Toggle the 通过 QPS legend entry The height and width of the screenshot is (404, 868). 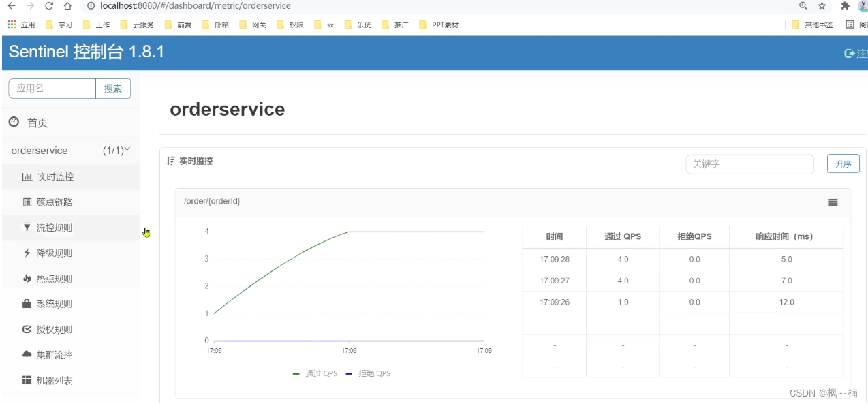(x=315, y=373)
